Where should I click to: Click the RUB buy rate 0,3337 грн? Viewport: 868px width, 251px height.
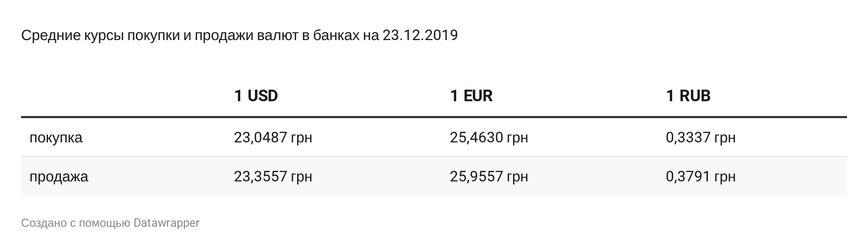point(701,138)
